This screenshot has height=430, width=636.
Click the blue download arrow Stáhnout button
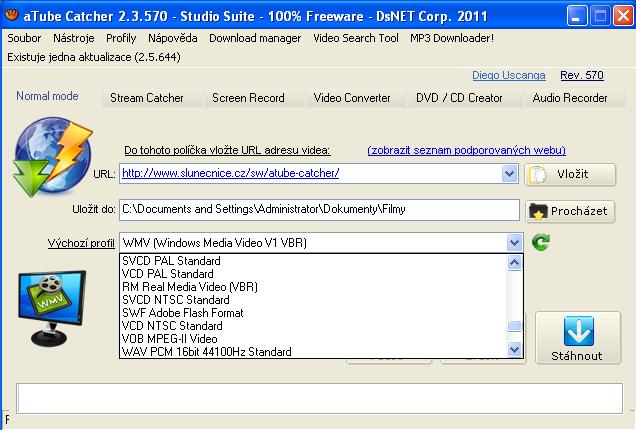pyautogui.click(x=578, y=338)
